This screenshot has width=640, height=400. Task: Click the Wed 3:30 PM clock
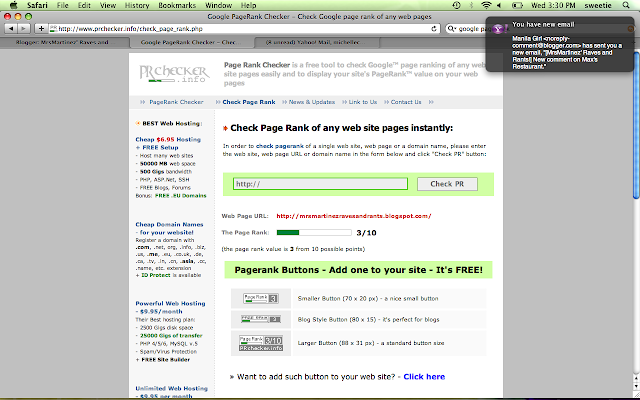click(x=553, y=5)
